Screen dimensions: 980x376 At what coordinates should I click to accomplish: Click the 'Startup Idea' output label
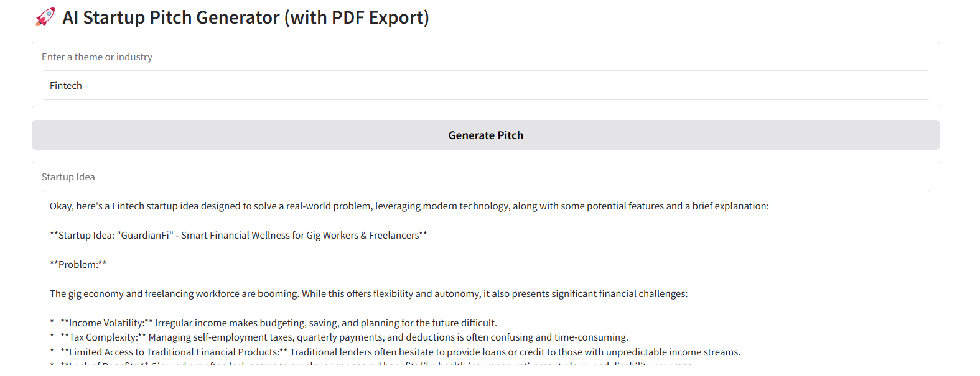click(68, 177)
